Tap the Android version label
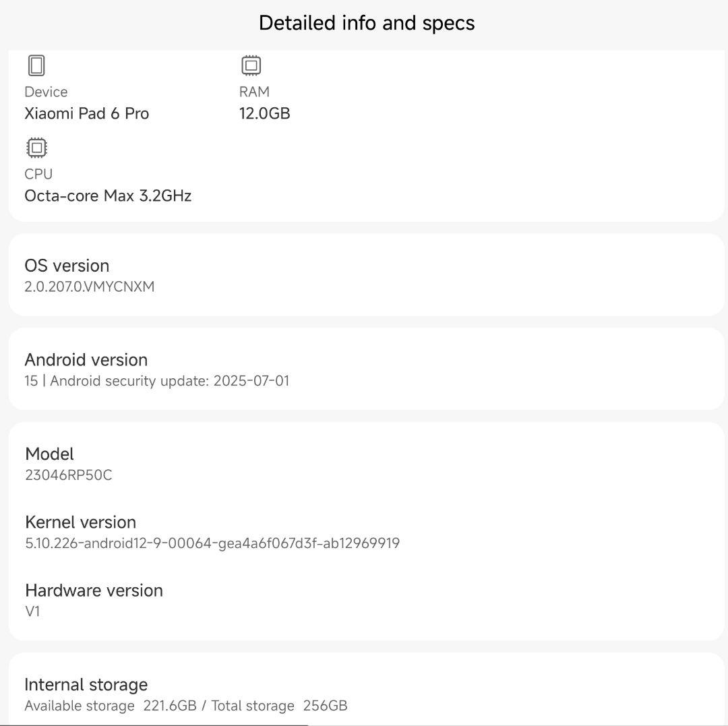 point(86,359)
